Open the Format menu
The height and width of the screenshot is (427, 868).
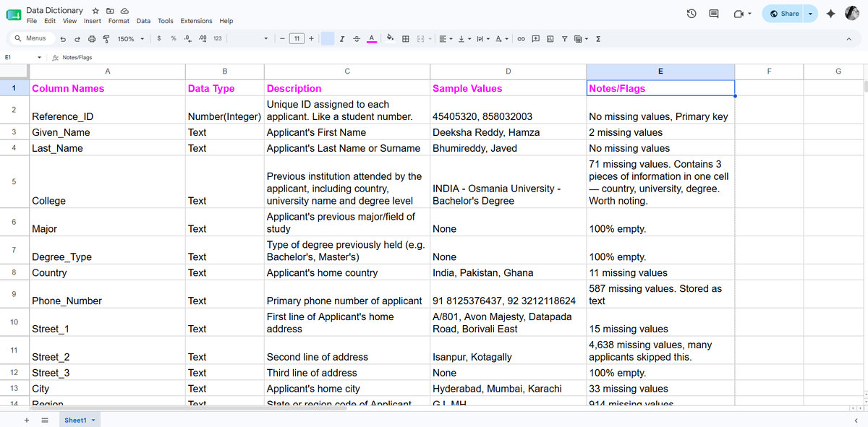119,21
